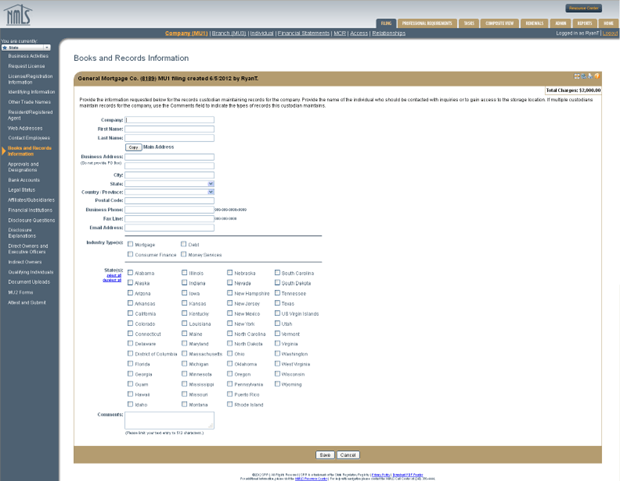Open Bank Accounts in the sidebar
The height and width of the screenshot is (481, 620).
point(24,180)
